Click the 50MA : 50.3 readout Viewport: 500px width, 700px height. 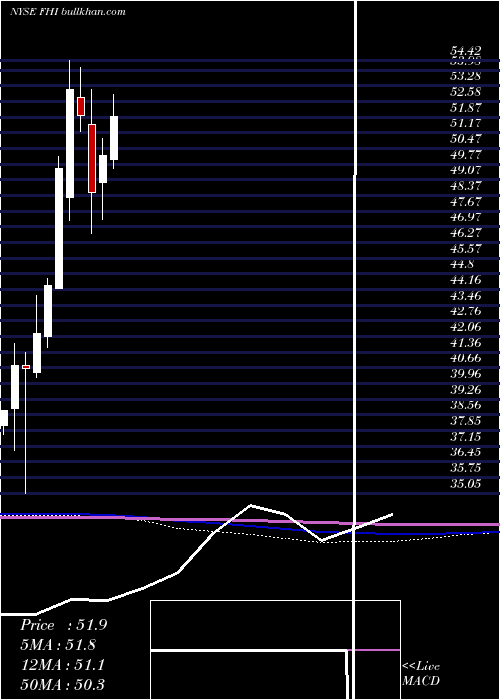62,684
